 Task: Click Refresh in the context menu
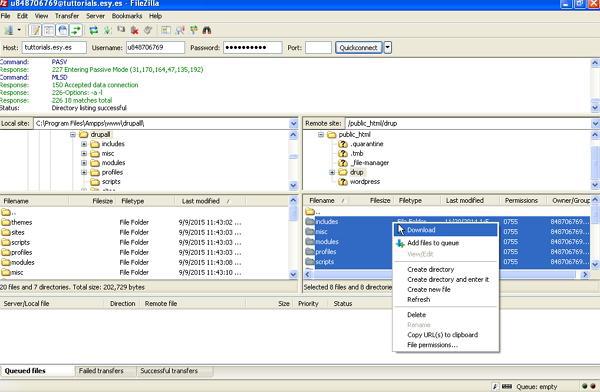(x=446, y=299)
